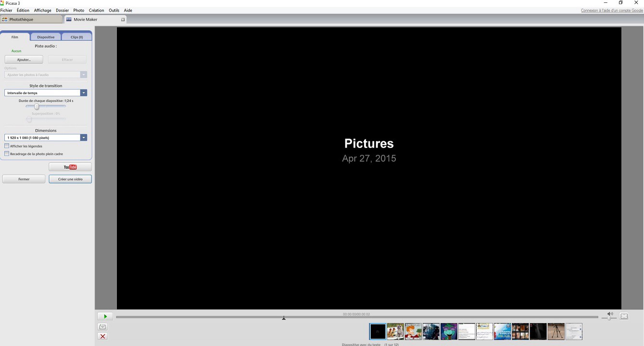Click the Apr 27, 2015 date text
This screenshot has width=644, height=346.
(x=369, y=158)
